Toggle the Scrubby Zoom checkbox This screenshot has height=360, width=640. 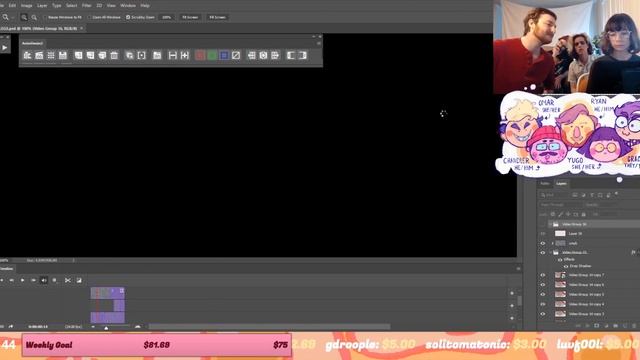(128, 17)
